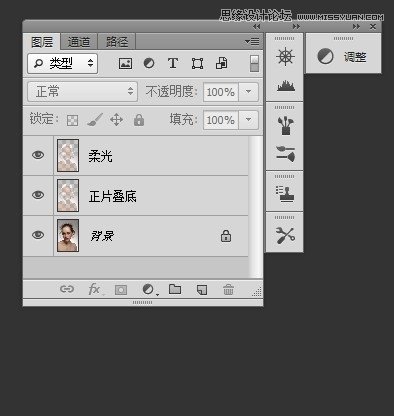Create a new layer icon

(202, 289)
